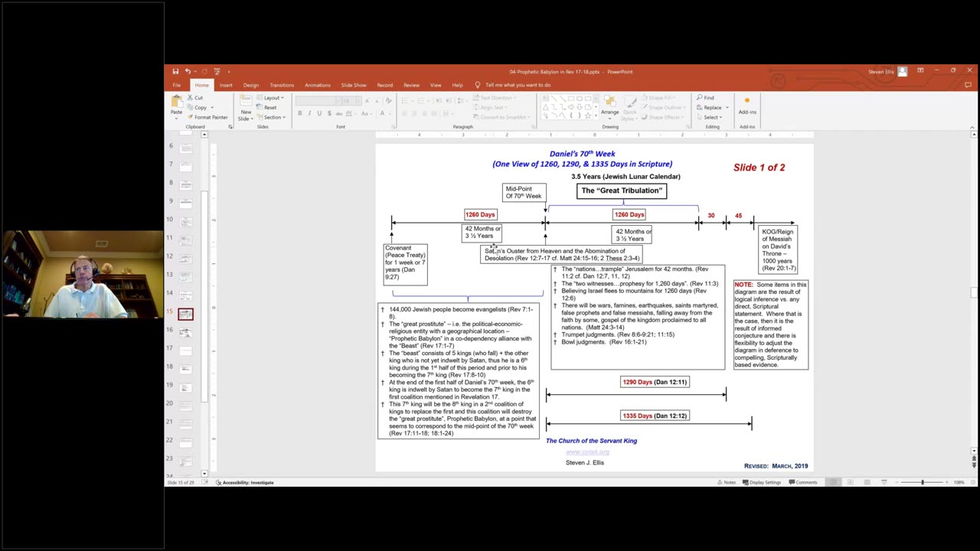Paste clipboard contents
This screenshot has width=980, height=551.
coord(176,106)
